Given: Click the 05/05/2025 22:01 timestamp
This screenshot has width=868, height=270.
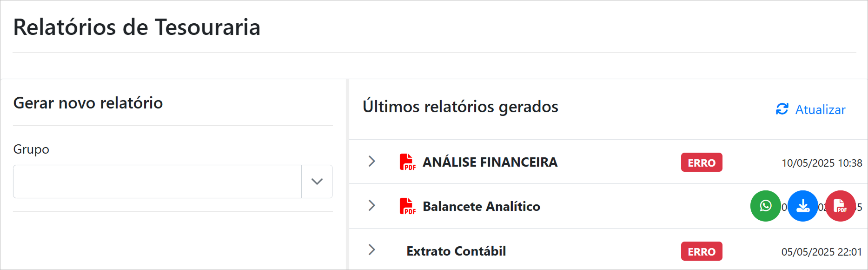Looking at the screenshot, I should tap(822, 252).
